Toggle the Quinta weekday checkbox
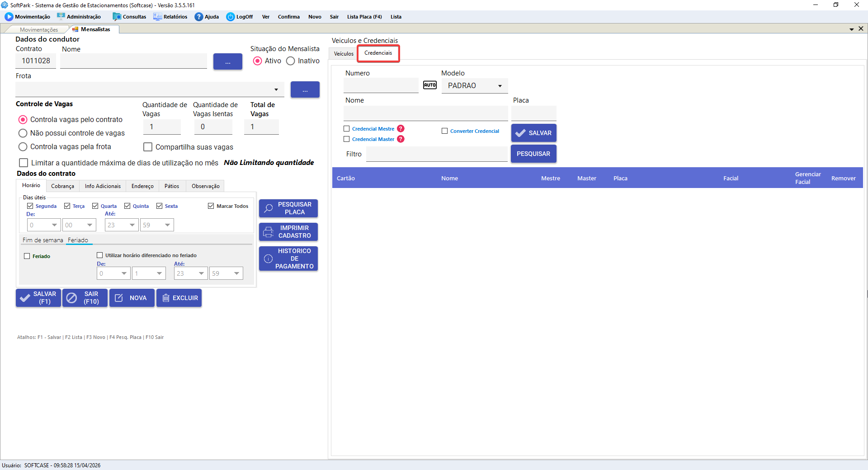 [x=127, y=206]
